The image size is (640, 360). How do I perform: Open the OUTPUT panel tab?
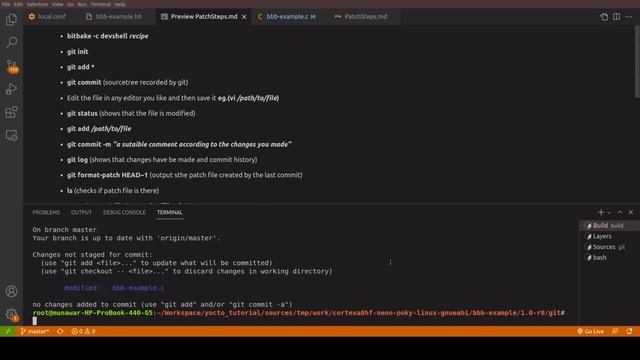point(81,212)
